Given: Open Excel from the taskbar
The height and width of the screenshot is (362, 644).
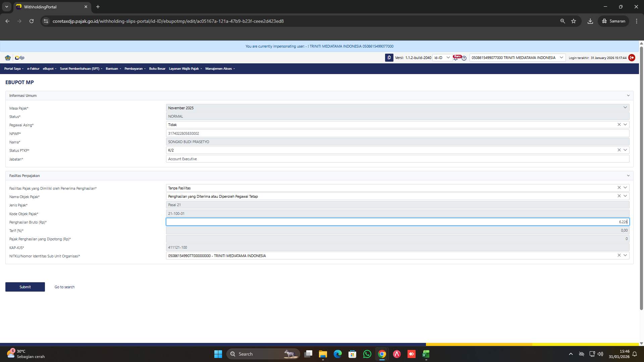Looking at the screenshot, I should coord(426,354).
